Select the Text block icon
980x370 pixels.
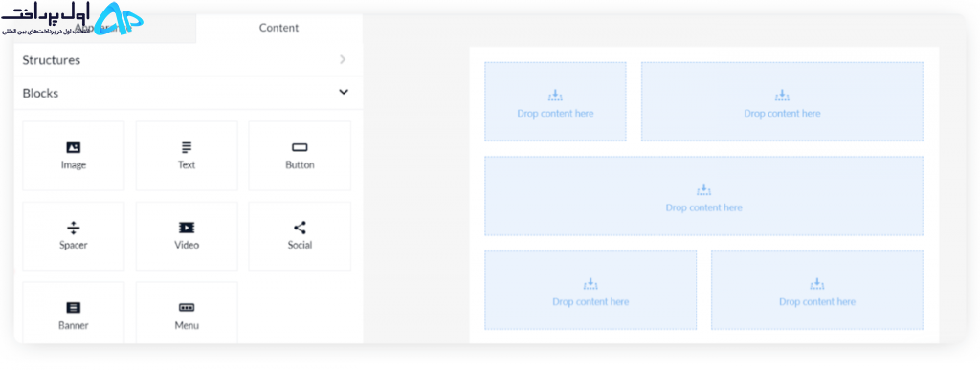[x=187, y=148]
